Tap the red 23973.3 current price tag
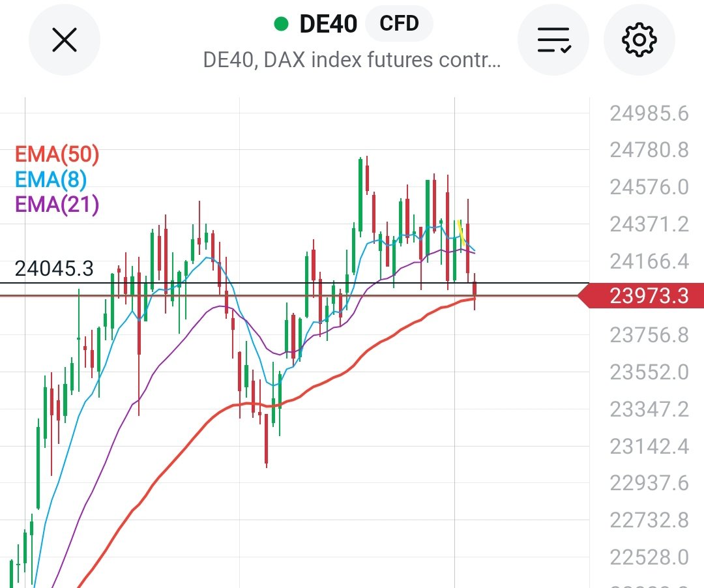 pyautogui.click(x=641, y=296)
